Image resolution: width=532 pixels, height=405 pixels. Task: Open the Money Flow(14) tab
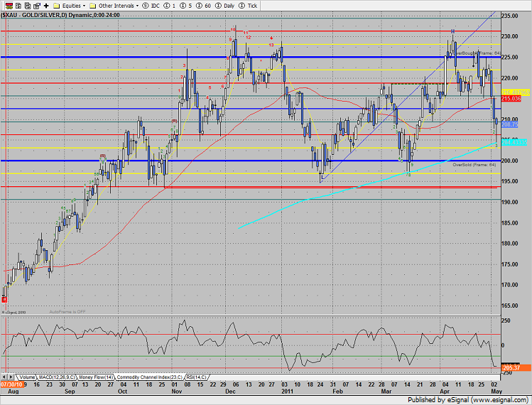tap(96, 377)
